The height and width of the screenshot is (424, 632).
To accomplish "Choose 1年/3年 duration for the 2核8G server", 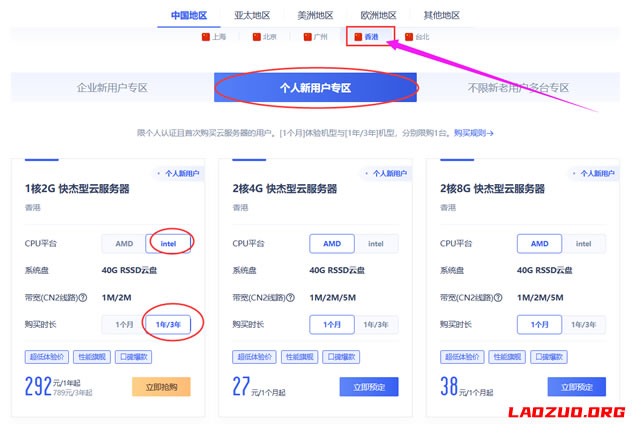I will point(584,324).
